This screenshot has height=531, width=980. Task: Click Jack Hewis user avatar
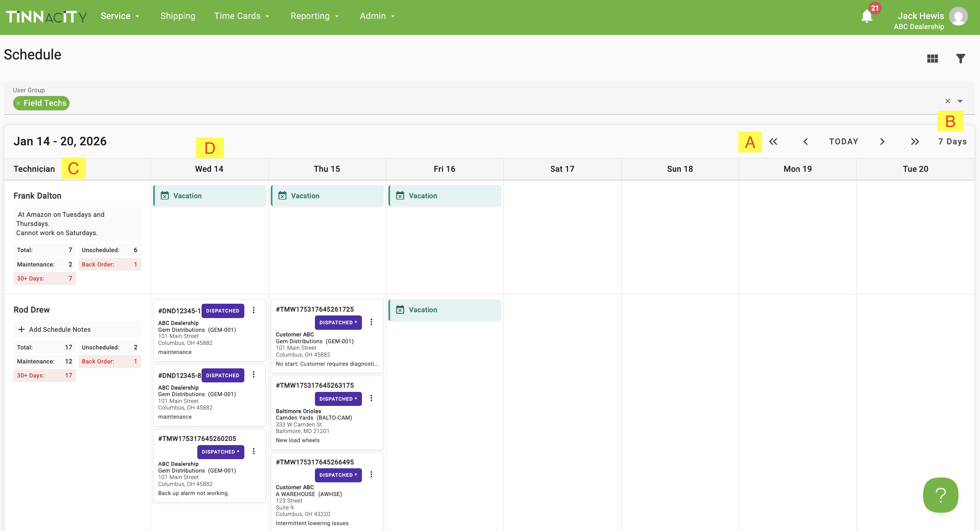958,17
